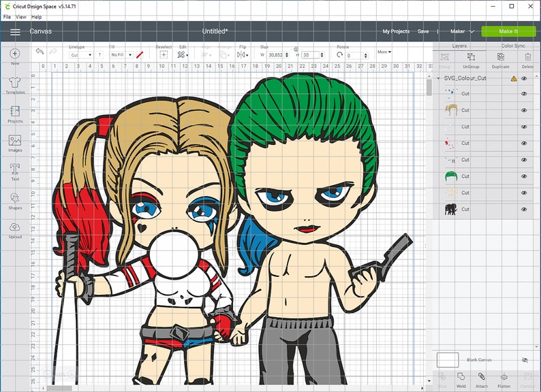Click the Group icon
Screen dimensions: 541x392
pos(445,57)
